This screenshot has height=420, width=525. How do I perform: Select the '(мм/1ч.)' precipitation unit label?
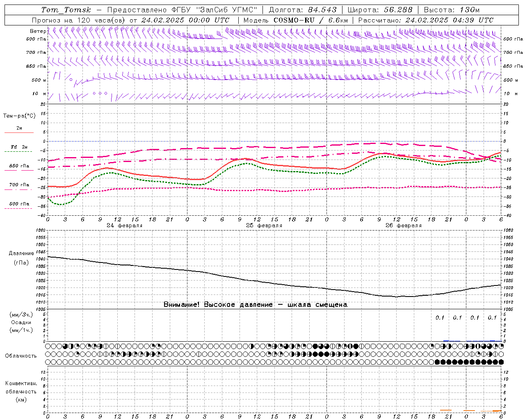(21, 330)
